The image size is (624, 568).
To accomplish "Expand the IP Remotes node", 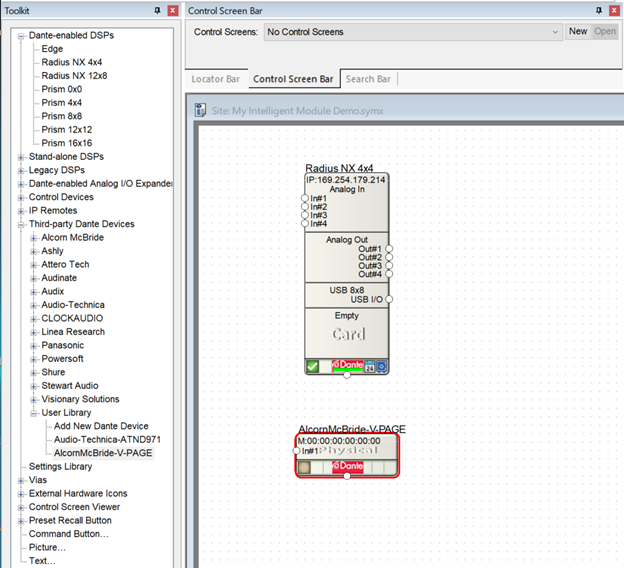I will click(x=21, y=211).
